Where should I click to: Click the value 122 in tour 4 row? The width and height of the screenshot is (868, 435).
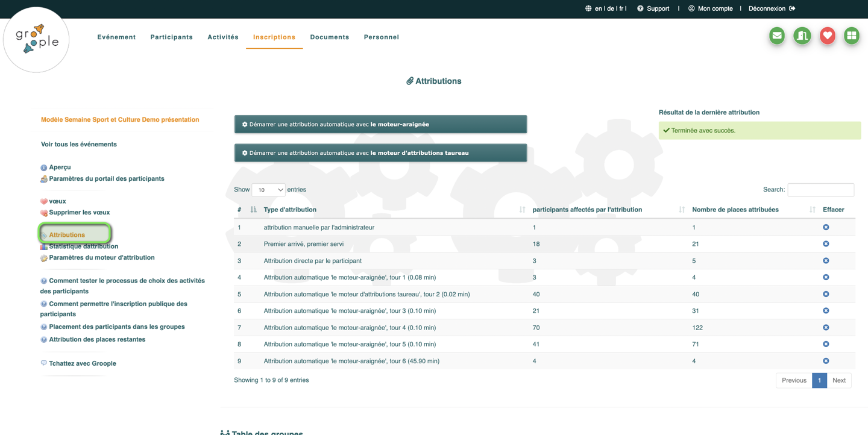(x=697, y=328)
